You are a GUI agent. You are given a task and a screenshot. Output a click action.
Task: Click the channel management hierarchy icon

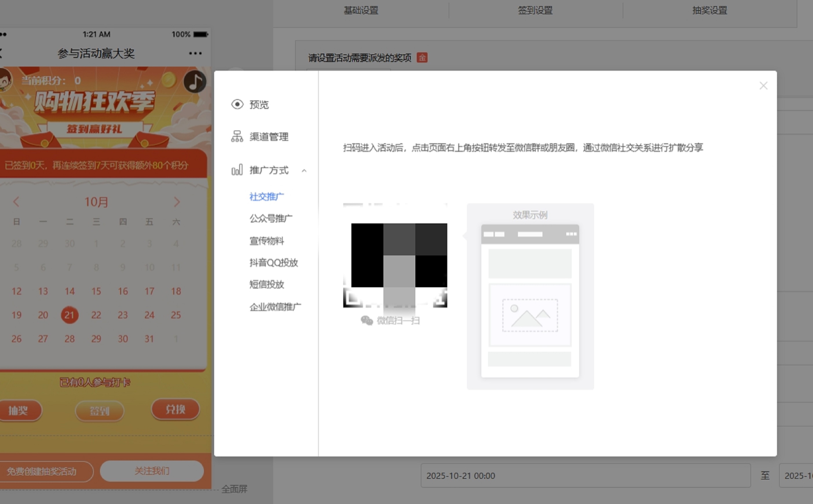coord(237,136)
